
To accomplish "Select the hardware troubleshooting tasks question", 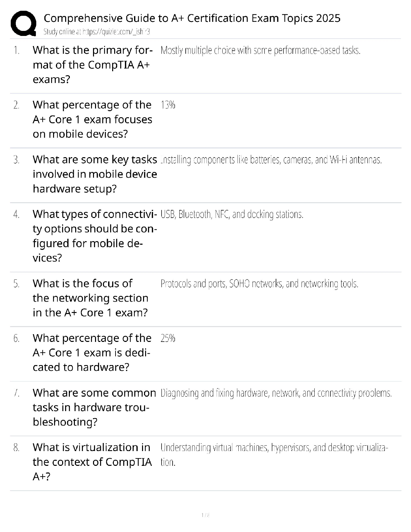I will click(94, 407).
